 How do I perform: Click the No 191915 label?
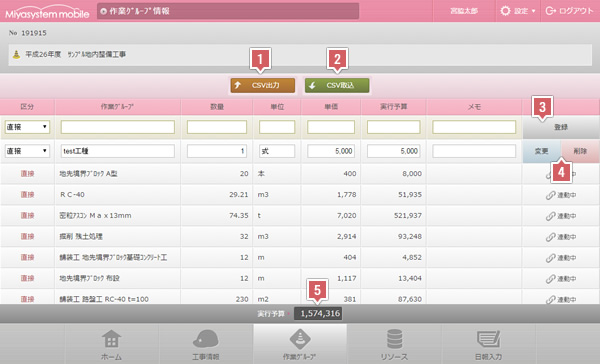[x=28, y=33]
